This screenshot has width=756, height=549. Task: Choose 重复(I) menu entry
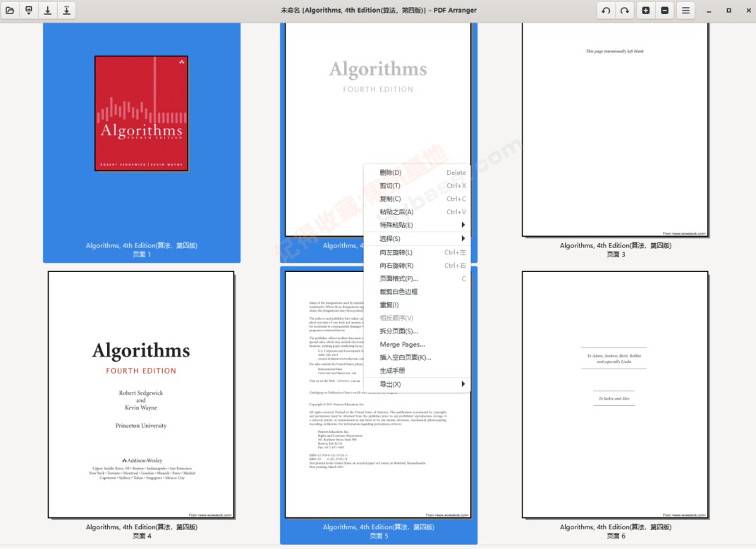(417, 304)
